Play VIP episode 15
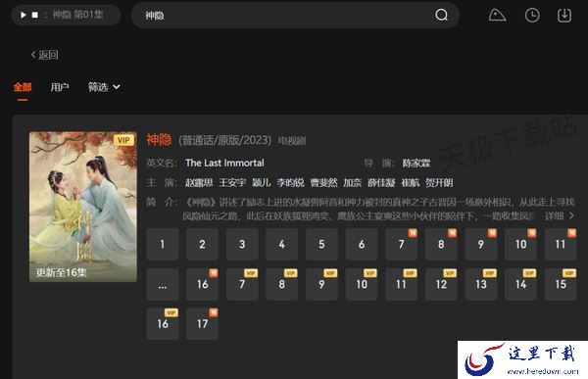This screenshot has width=588, height=379. click(561, 284)
